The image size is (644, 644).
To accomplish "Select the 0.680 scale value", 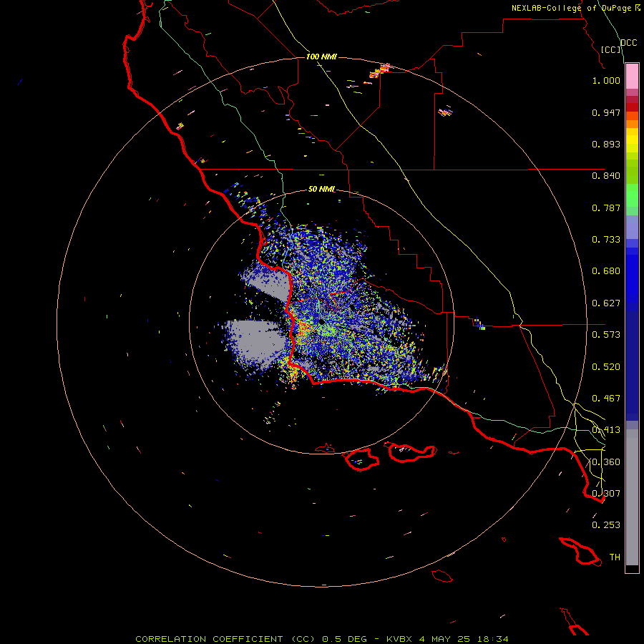I will 606,271.
